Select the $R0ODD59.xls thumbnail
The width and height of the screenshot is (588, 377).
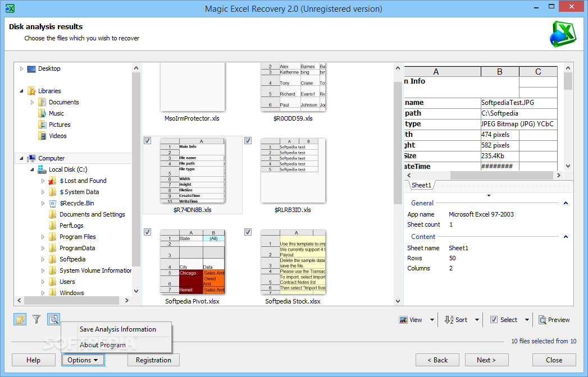pyautogui.click(x=293, y=88)
